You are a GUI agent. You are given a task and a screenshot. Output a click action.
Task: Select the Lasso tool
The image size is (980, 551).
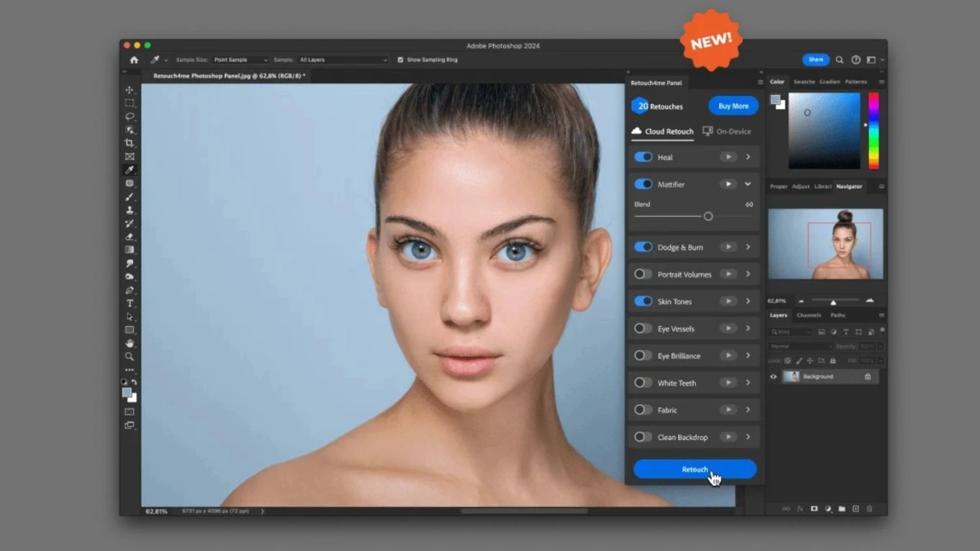coord(129,116)
